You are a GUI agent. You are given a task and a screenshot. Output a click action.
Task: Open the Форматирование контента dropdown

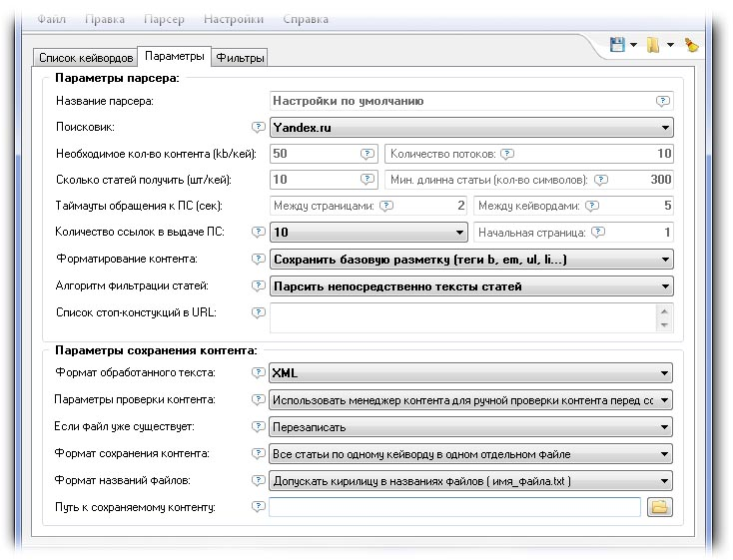(471, 260)
